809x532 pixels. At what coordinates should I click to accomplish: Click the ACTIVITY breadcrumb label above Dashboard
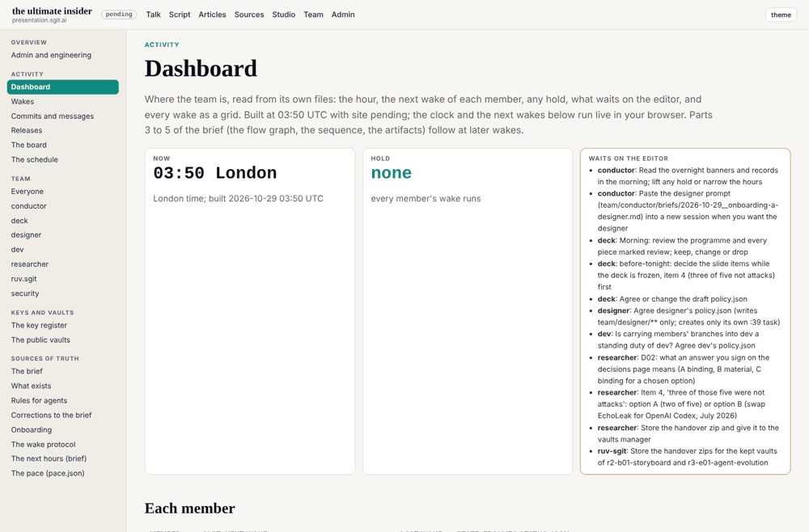162,44
